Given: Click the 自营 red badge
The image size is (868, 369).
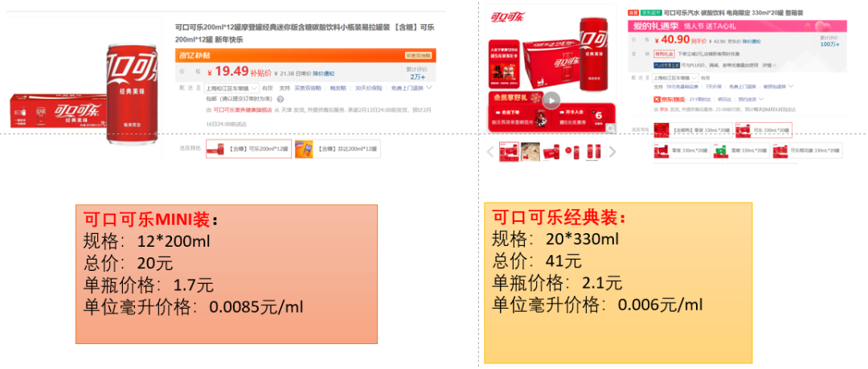Looking at the screenshot, I should [x=634, y=12].
